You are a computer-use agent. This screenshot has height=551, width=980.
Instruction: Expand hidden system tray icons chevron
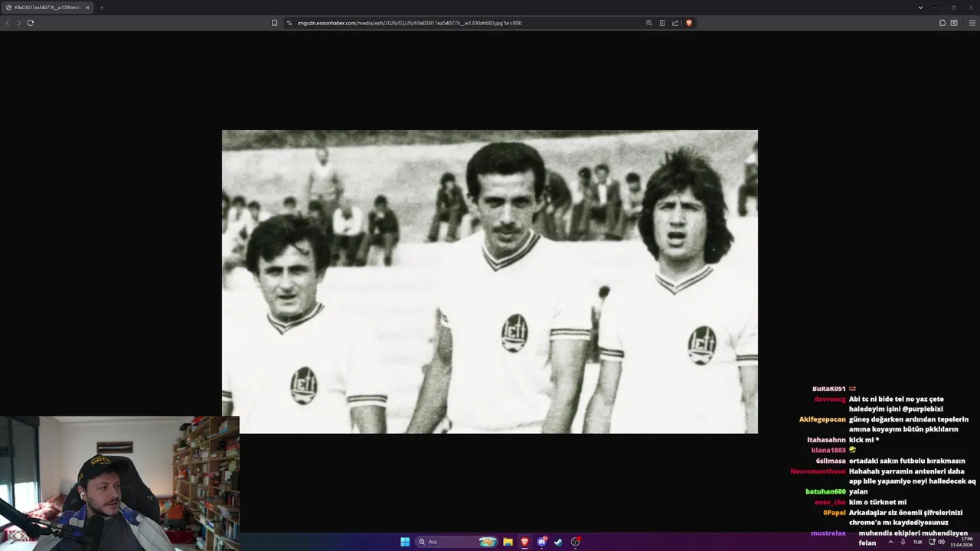[890, 542]
